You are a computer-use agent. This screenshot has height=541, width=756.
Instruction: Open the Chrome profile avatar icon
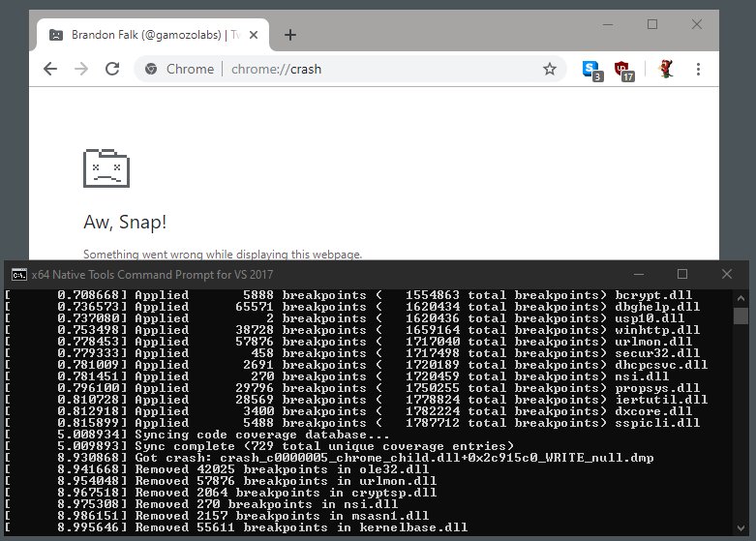click(x=666, y=69)
